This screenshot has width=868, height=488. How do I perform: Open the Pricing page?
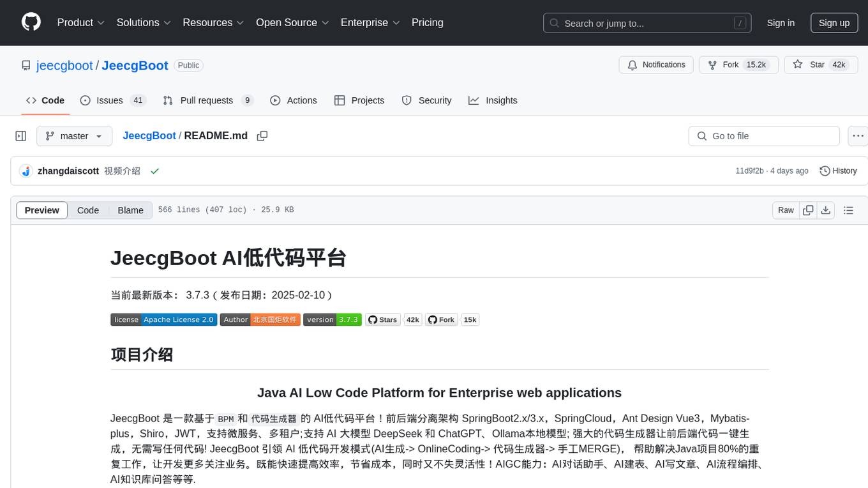[x=428, y=22]
